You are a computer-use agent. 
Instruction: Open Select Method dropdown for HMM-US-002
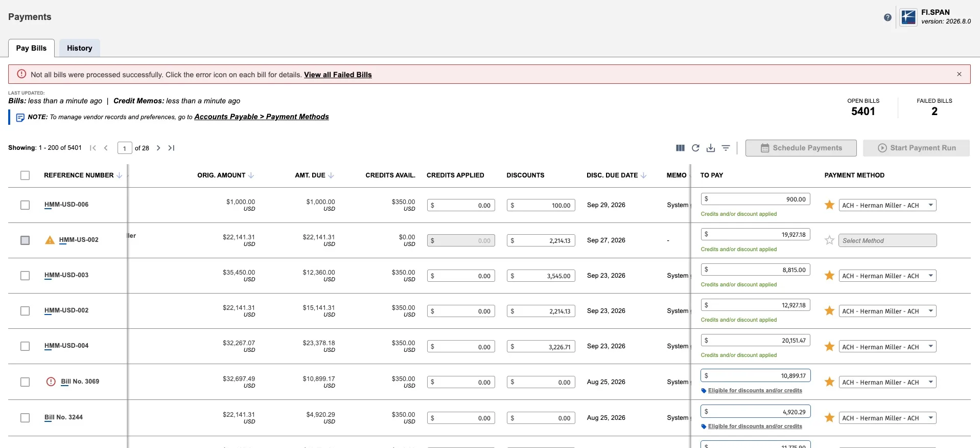888,240
